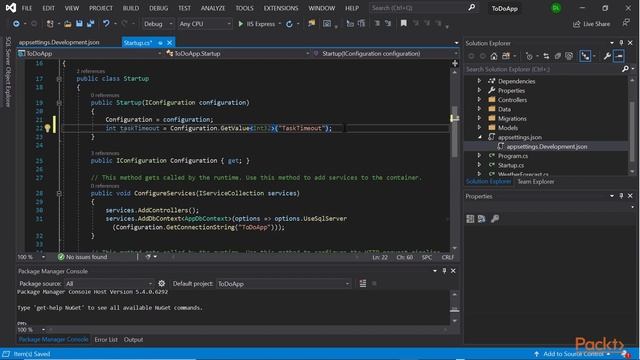This screenshot has height=360, width=640.
Task: Toggle auto-hide pin of Solution Explorer panel
Action: coord(621,43)
